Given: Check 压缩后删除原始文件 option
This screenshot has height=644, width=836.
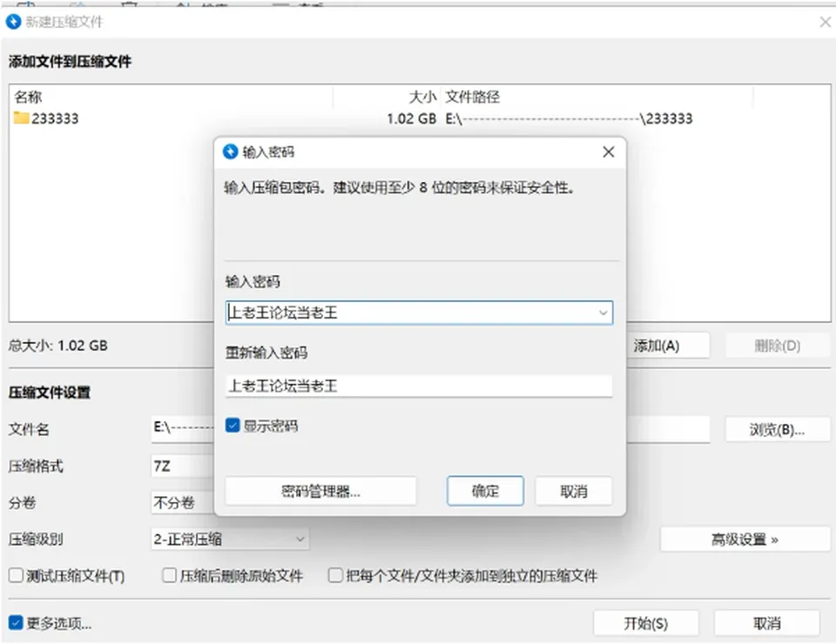Looking at the screenshot, I should pos(169,575).
